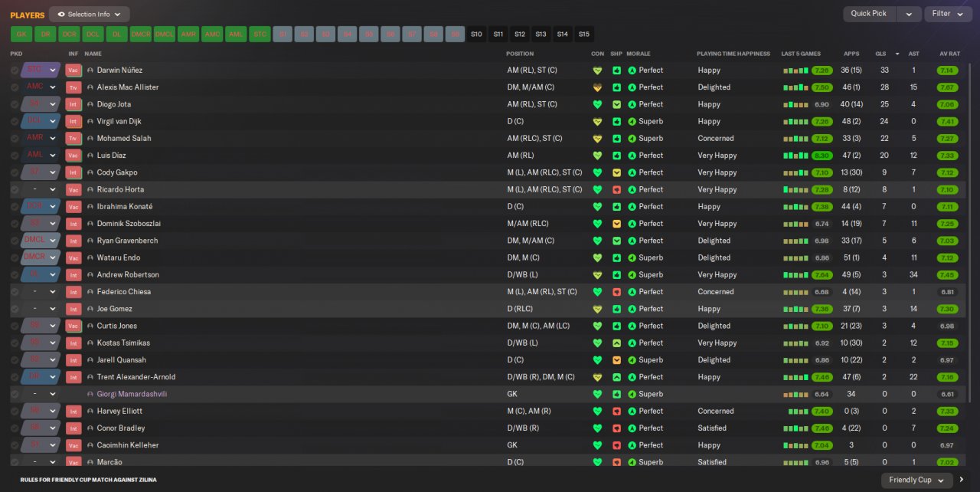
Task: Toggle the picked checkmark for Joe Gomez
Action: (15, 309)
